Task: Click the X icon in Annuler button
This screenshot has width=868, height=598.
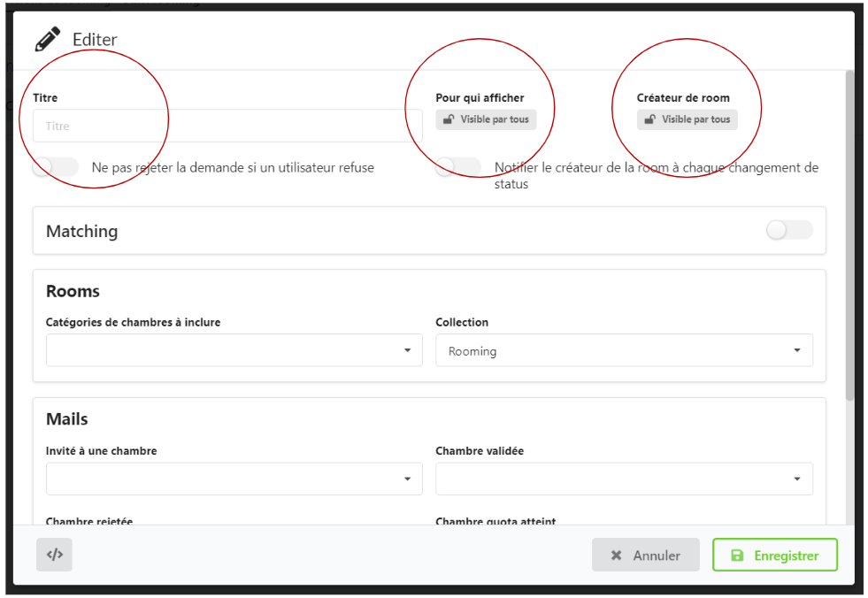Action: 616,556
